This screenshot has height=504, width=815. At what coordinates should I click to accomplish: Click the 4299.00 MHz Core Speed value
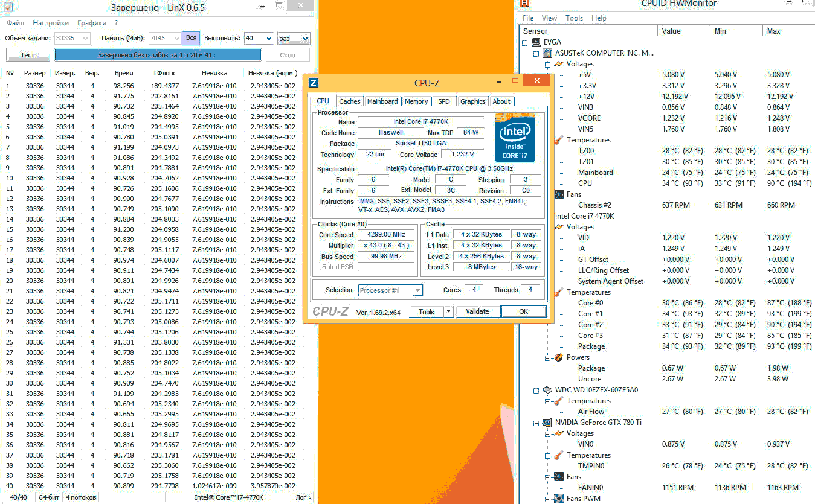point(386,235)
